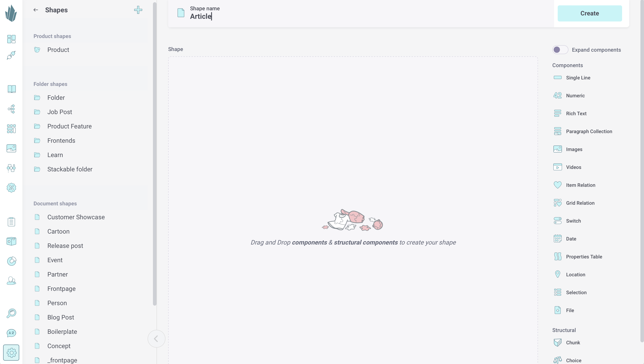Click the Article shape name input field

coord(201,16)
